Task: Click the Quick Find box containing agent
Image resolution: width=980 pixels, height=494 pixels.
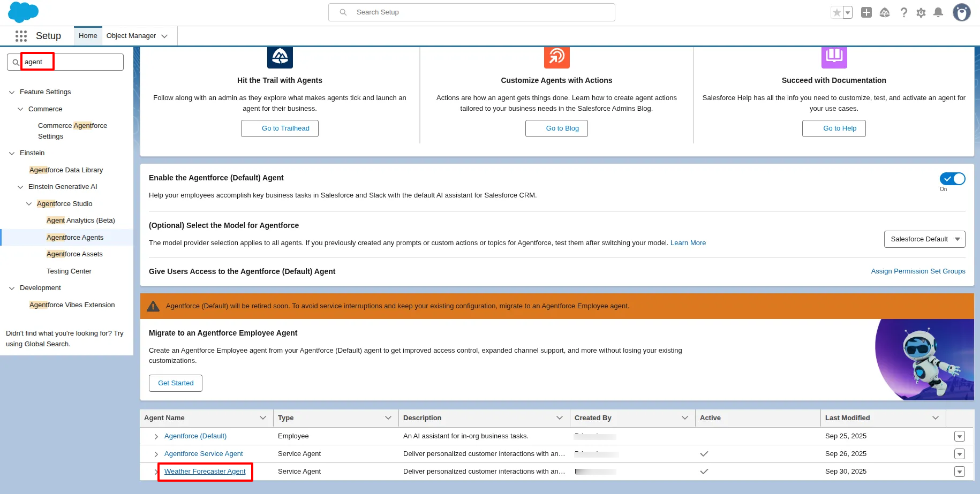Action: point(65,62)
